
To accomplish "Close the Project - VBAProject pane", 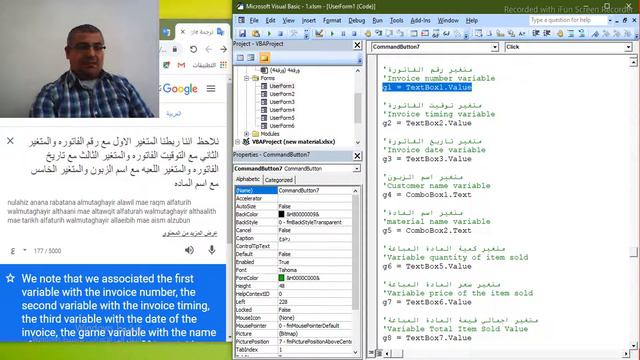I will point(357,44).
